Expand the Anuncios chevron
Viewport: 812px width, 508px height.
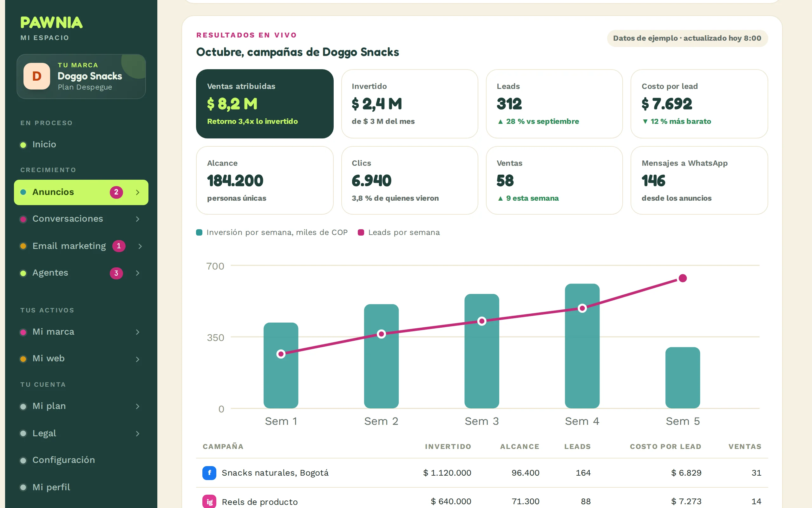138,192
